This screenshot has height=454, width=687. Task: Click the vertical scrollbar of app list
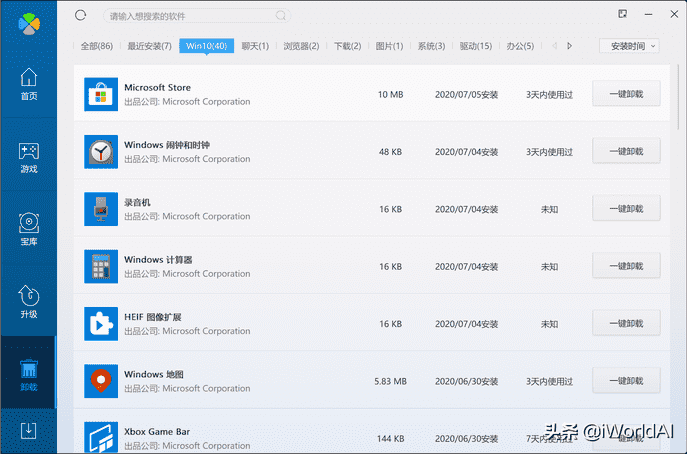[678, 96]
